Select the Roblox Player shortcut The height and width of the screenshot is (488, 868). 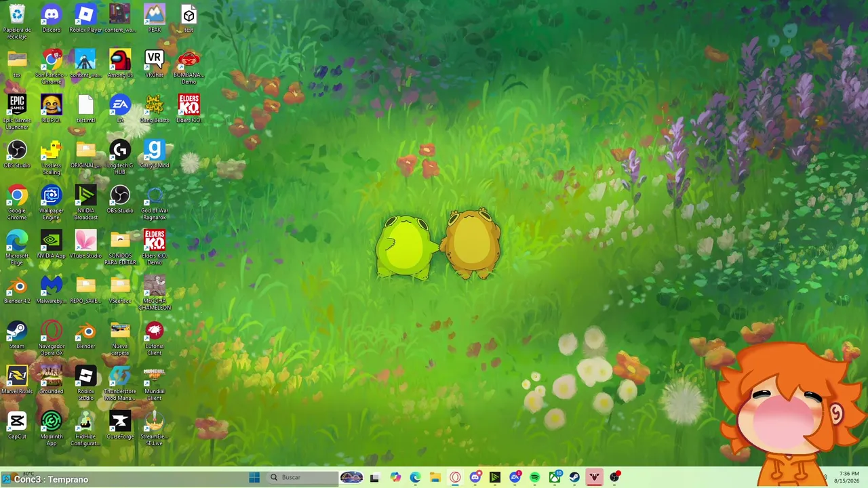[x=85, y=19]
